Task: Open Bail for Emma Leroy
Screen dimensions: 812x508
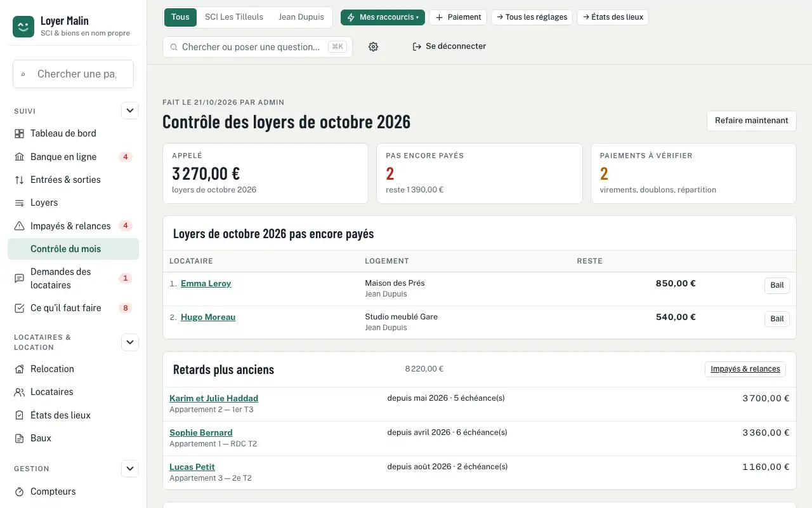Action: tap(777, 285)
